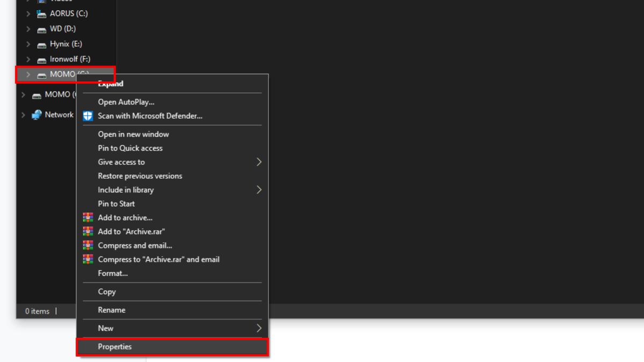Select the Hynix (E:) drive icon
The height and width of the screenshot is (362, 644).
tap(41, 44)
